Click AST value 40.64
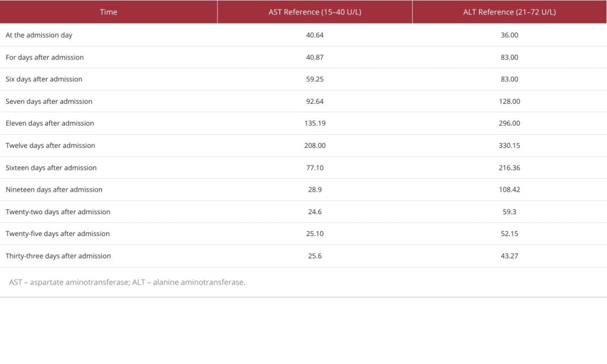This screenshot has width=607, height=364. pos(314,35)
